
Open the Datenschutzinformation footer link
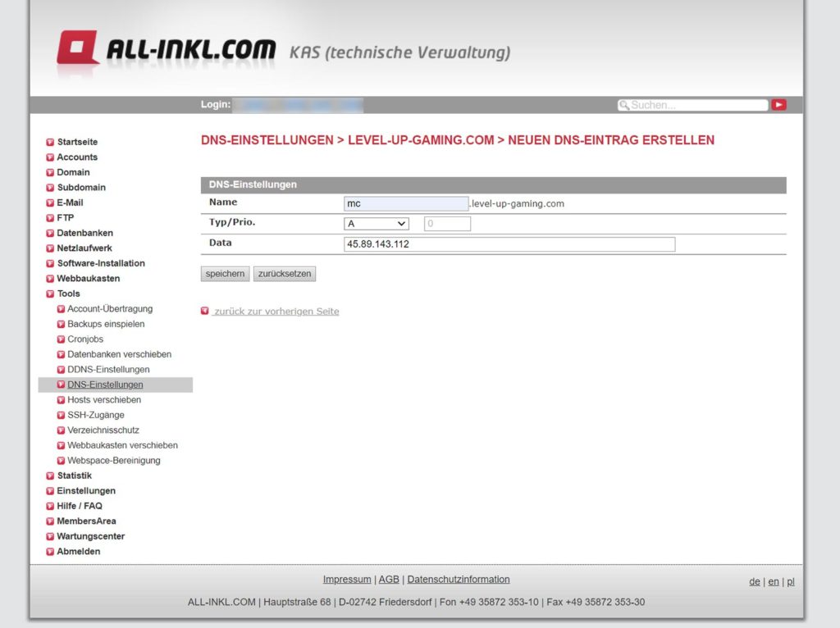pos(458,580)
